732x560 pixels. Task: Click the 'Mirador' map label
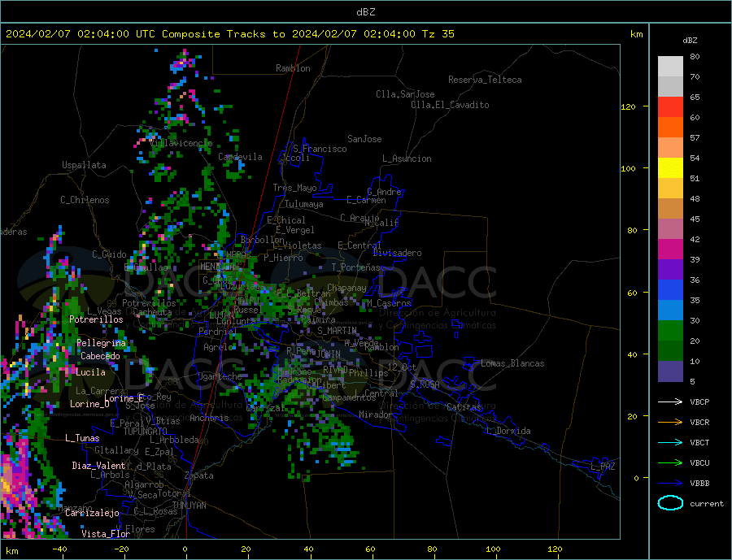[376, 415]
